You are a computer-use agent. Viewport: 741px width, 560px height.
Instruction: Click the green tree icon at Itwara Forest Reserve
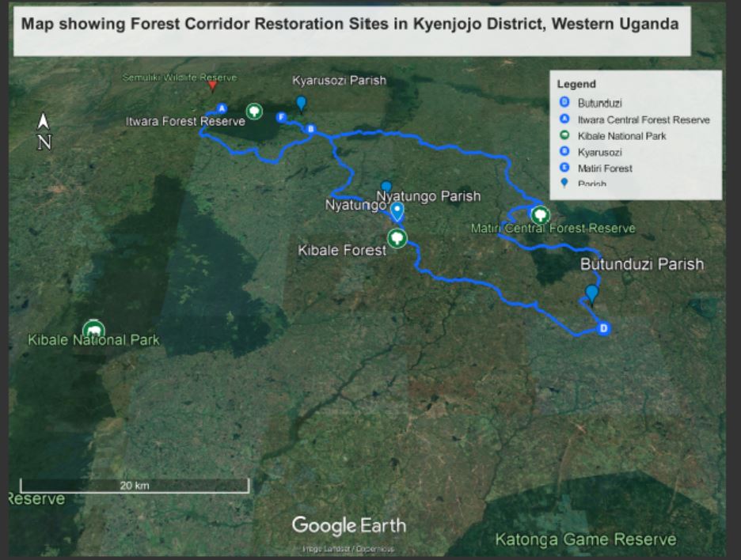254,112
